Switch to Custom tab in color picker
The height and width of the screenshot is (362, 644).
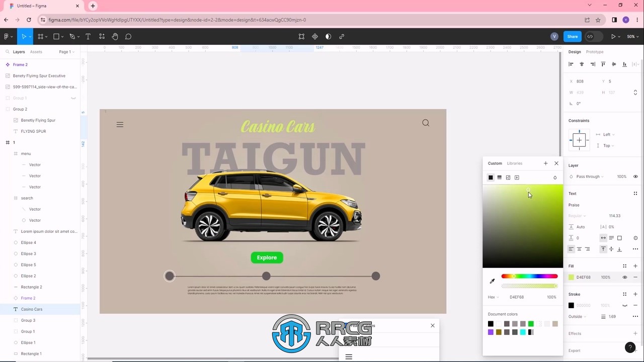pos(495,163)
